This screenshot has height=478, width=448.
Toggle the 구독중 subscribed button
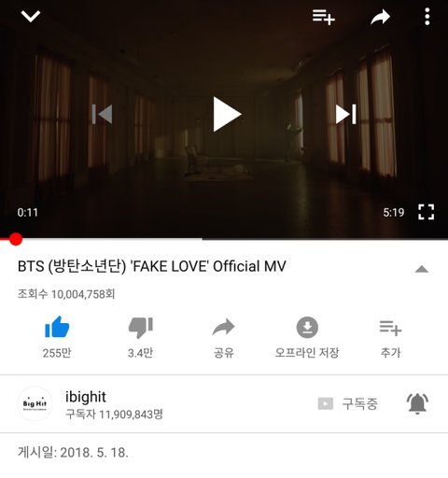coord(348,404)
